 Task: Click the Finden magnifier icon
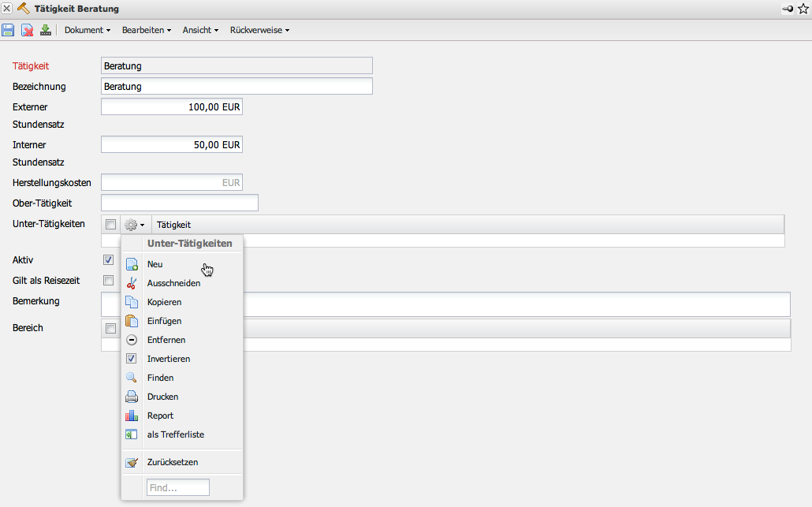pyautogui.click(x=132, y=378)
